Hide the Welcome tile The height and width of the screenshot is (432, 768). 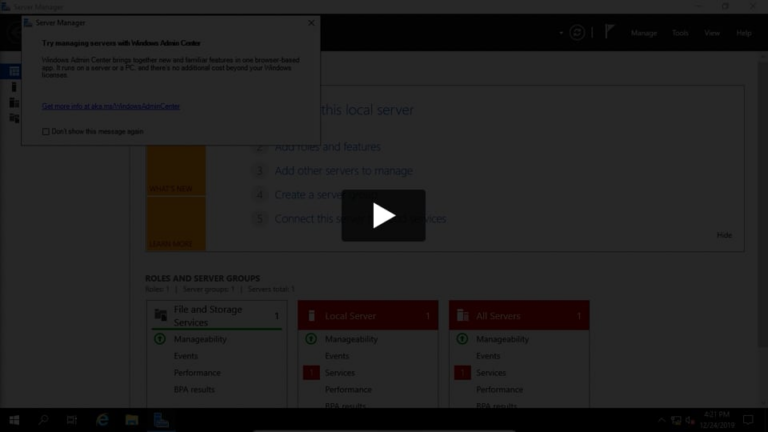[724, 235]
